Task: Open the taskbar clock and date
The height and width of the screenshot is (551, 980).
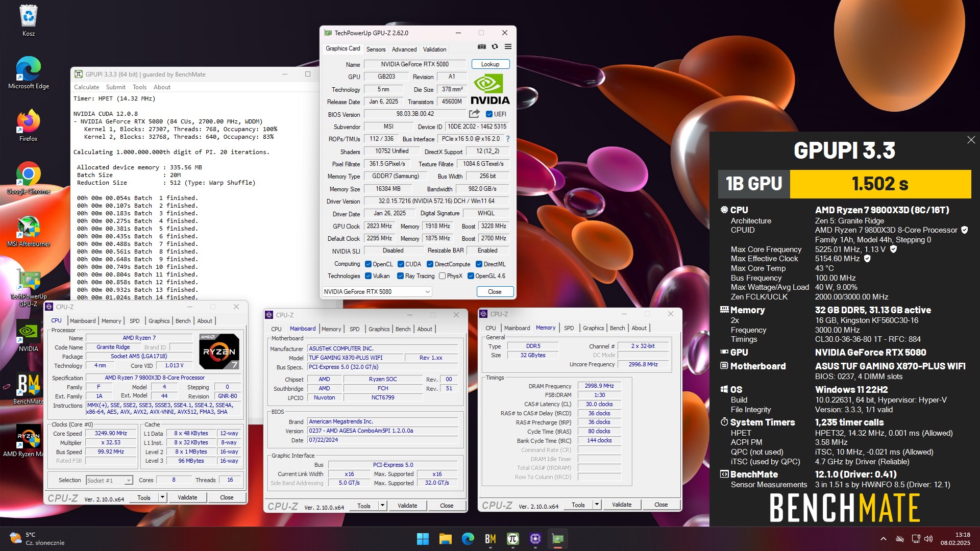Action: (955, 539)
